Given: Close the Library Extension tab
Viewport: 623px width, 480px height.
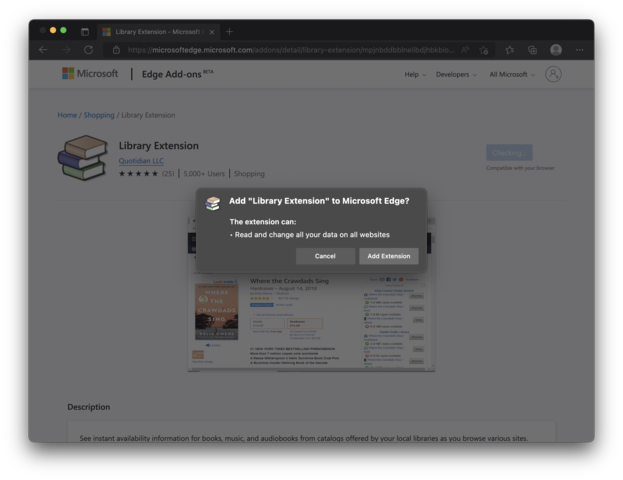Looking at the screenshot, I should (212, 32).
